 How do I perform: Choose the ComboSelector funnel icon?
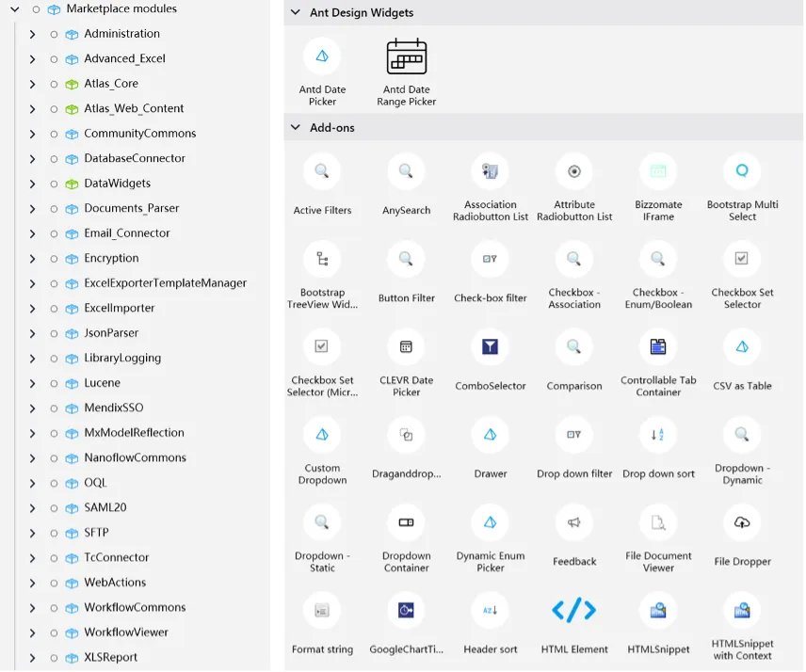click(x=491, y=346)
